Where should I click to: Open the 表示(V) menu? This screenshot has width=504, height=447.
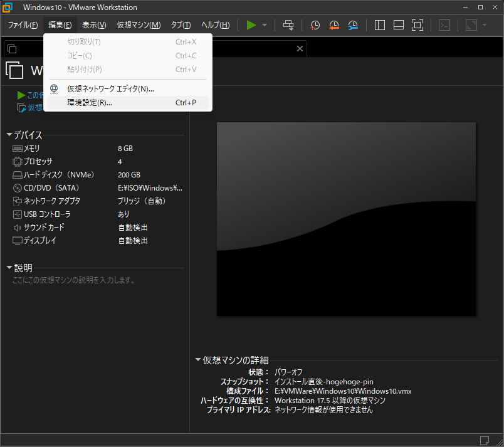coord(94,25)
